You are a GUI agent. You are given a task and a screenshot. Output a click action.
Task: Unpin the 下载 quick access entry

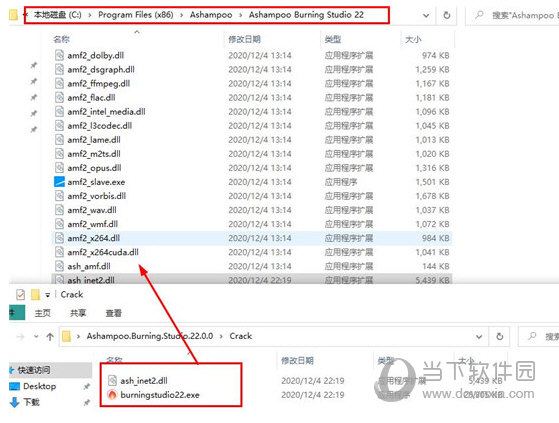87,403
